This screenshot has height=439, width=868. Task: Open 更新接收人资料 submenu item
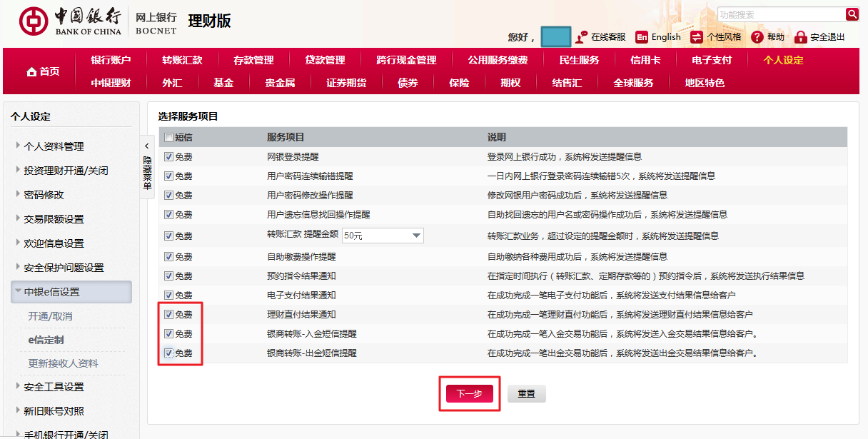[x=63, y=363]
